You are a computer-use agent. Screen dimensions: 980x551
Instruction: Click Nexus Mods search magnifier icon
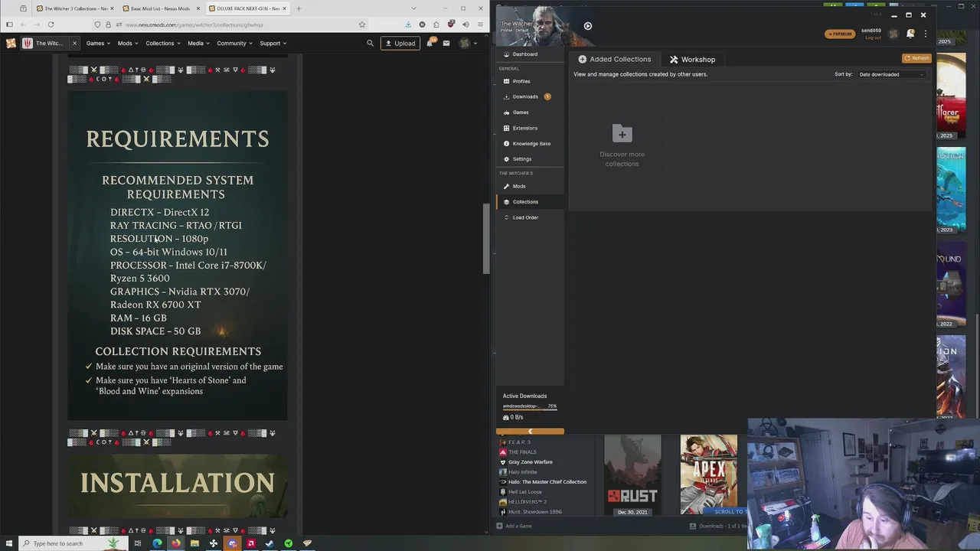pyautogui.click(x=370, y=44)
